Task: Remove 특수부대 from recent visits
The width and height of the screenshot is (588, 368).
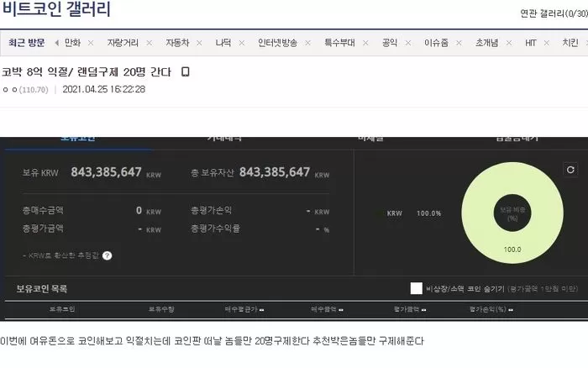Action: click(x=365, y=43)
